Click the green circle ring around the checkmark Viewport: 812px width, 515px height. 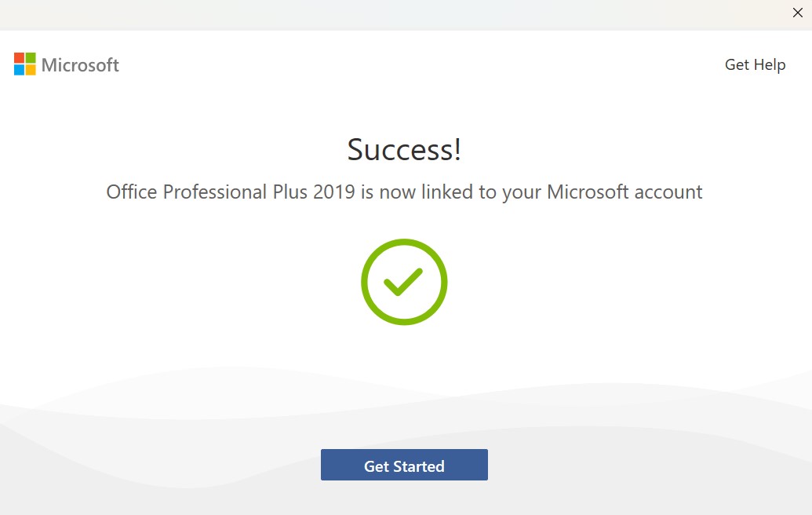[x=366, y=282]
